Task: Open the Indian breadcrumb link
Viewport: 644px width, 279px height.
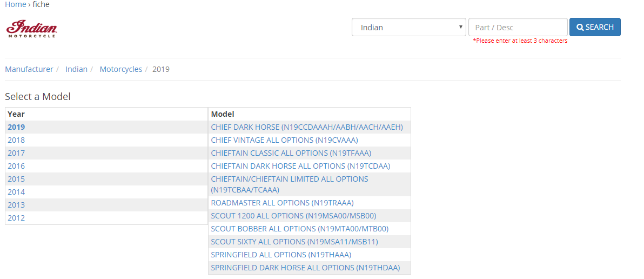Action: (76, 69)
